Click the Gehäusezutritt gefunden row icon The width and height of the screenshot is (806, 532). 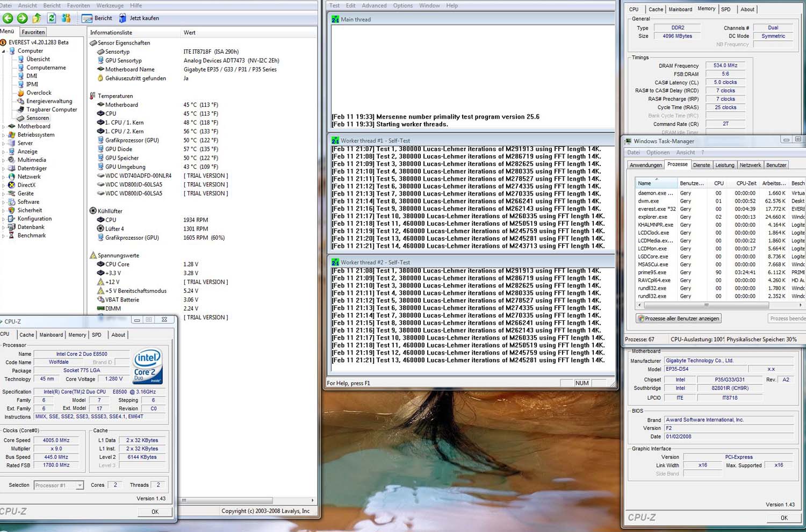[x=100, y=78]
